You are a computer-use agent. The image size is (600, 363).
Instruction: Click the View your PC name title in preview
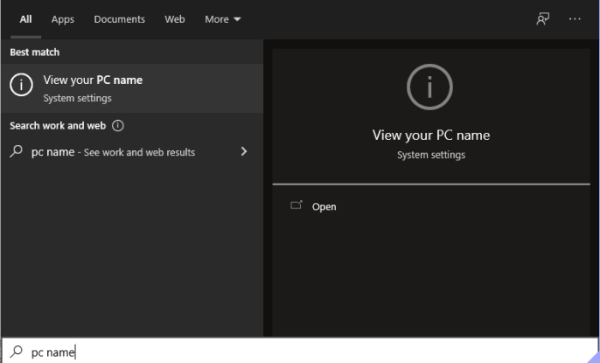[x=431, y=135]
